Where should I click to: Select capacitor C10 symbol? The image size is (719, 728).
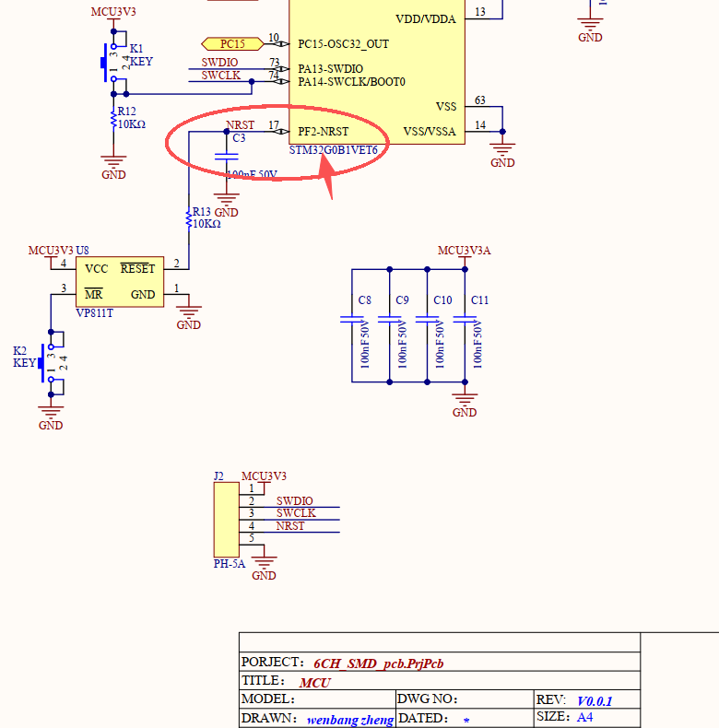[427, 320]
